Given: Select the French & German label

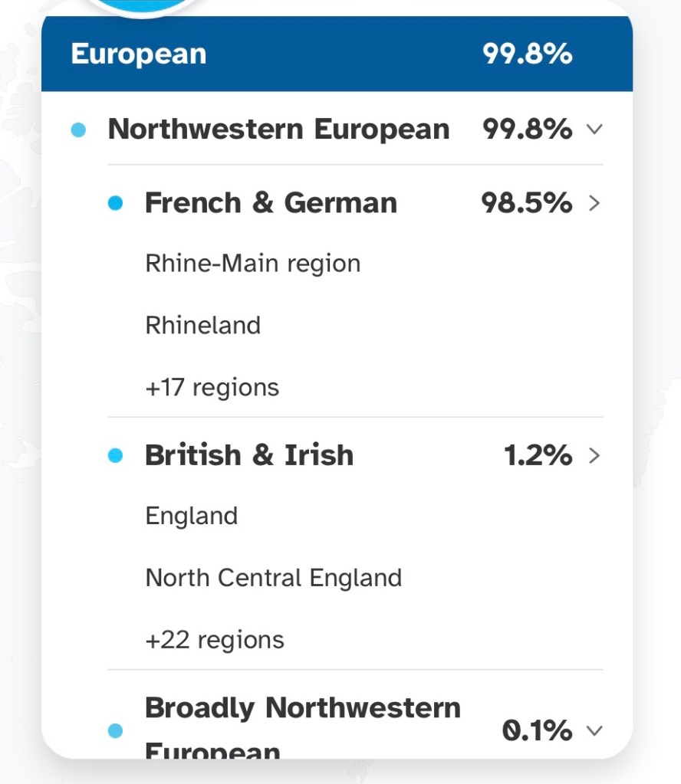Looking at the screenshot, I should (x=271, y=204).
